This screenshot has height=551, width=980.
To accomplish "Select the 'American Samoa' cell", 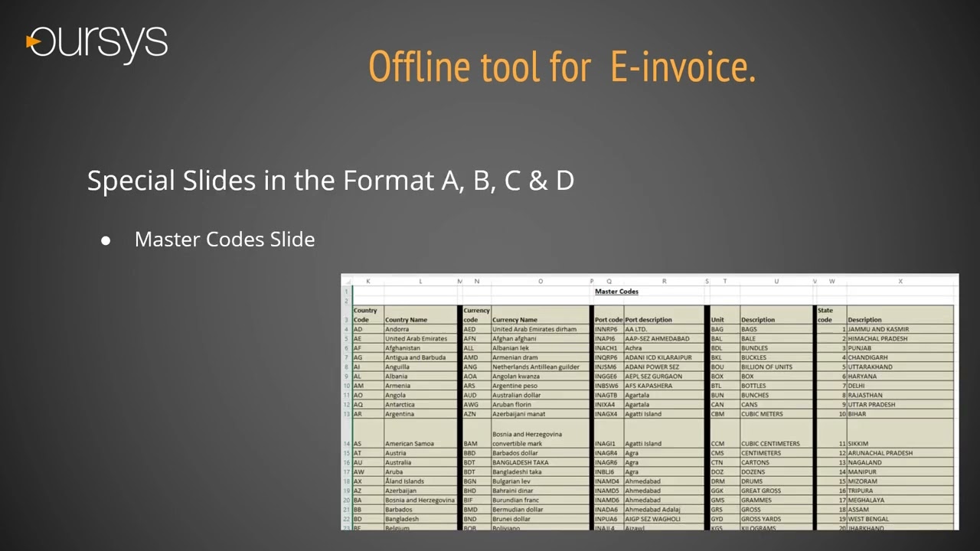I will coord(420,434).
